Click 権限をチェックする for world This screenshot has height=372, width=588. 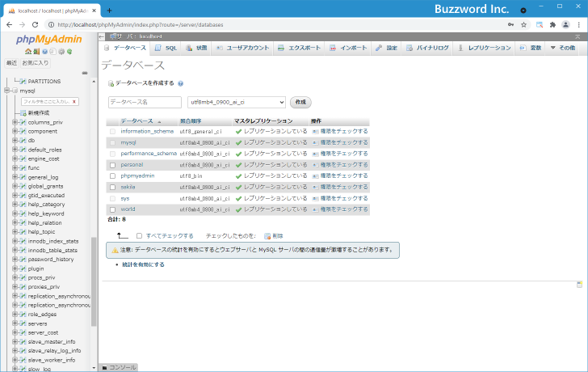[x=344, y=209]
